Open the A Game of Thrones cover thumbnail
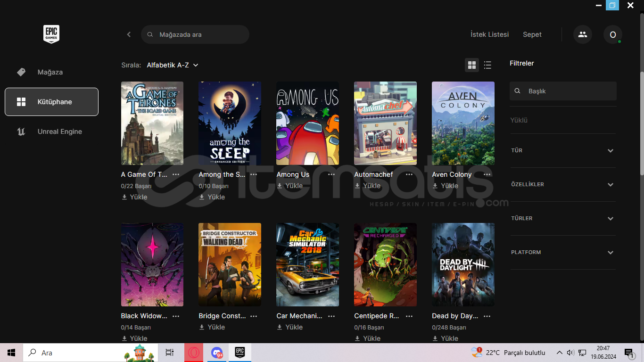 152,123
